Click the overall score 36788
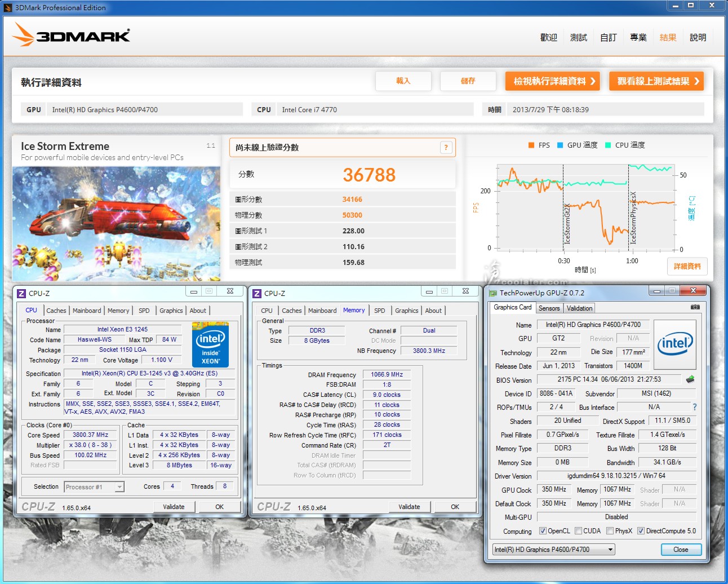Viewport: 728px width, 584px height. (x=369, y=175)
